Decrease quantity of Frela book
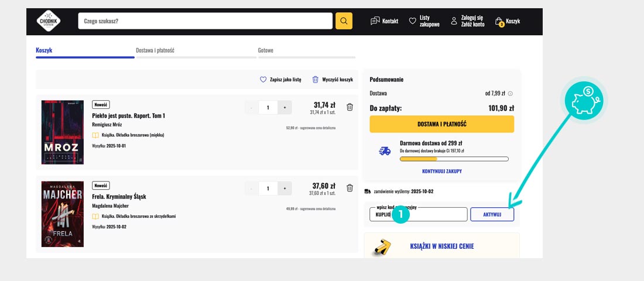This screenshot has width=644, height=281. [x=251, y=189]
